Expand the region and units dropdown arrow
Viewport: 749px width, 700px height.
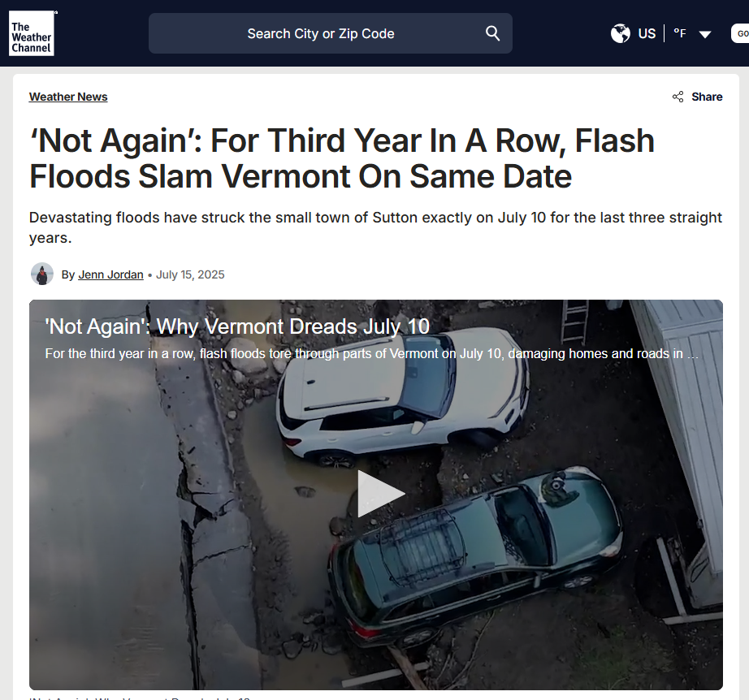coord(705,34)
